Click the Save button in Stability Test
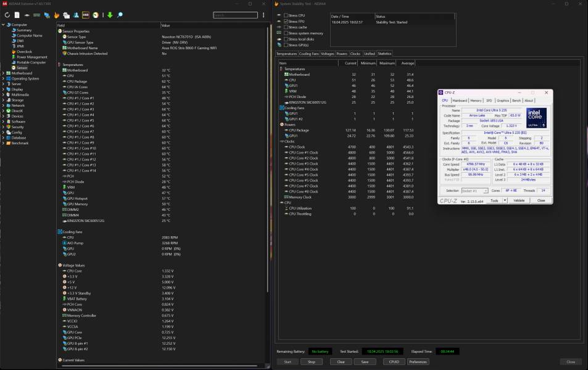The width and height of the screenshot is (588, 370). coord(365,362)
